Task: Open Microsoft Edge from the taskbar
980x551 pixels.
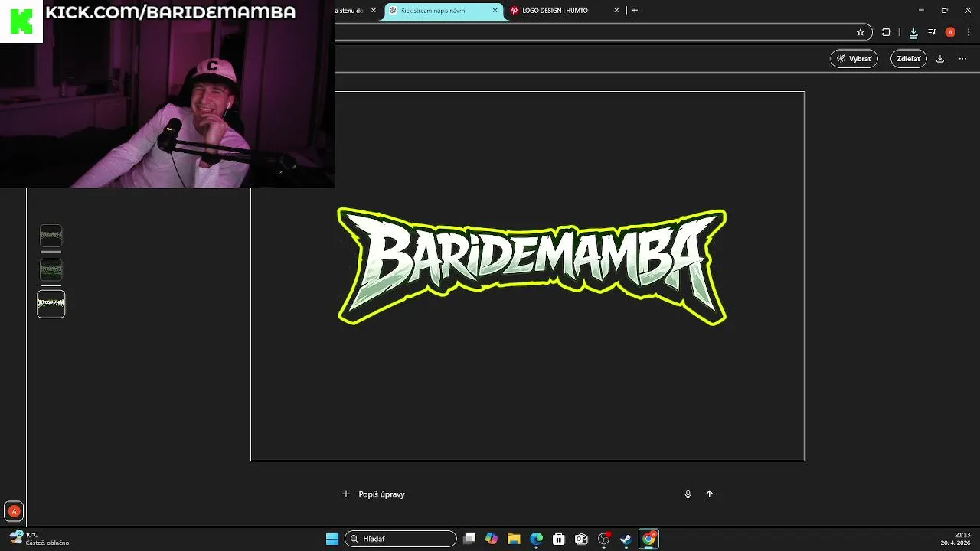Action: [536, 539]
